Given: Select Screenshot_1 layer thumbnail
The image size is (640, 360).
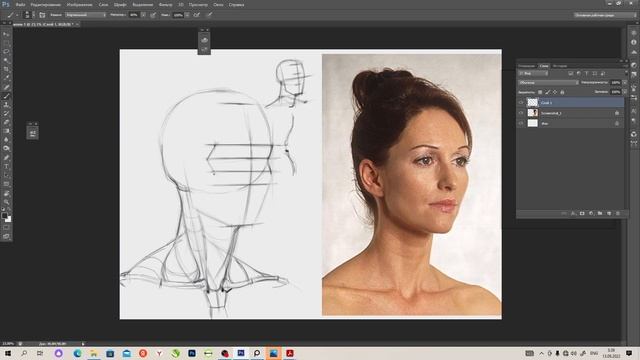Looking at the screenshot, I should click(533, 113).
